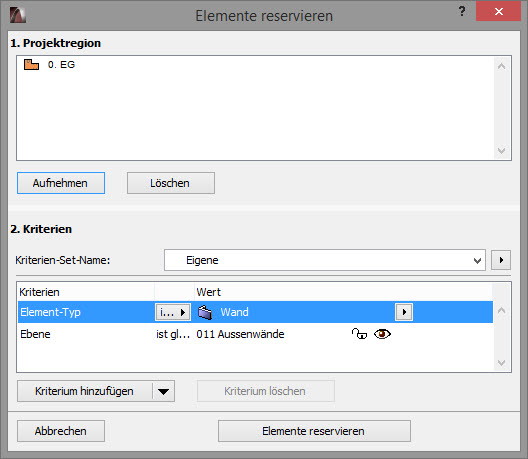
Task: Expand the Wand value arrow button
Action: pyautogui.click(x=404, y=312)
